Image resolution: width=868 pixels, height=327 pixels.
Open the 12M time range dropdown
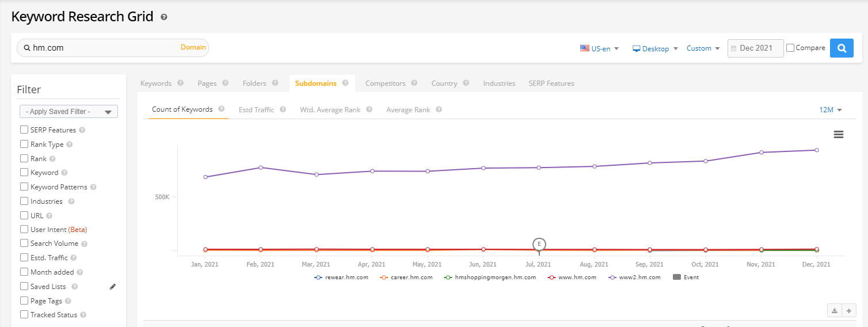831,110
